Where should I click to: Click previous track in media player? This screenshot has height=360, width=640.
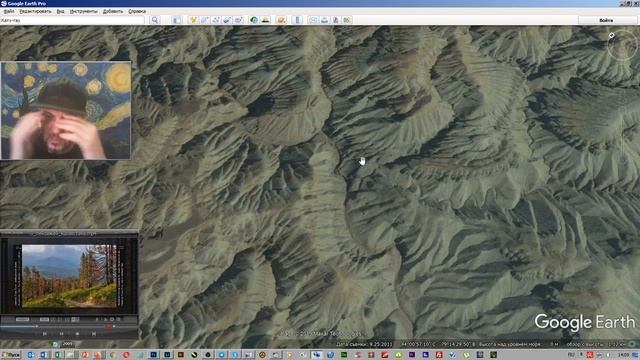coord(44,334)
